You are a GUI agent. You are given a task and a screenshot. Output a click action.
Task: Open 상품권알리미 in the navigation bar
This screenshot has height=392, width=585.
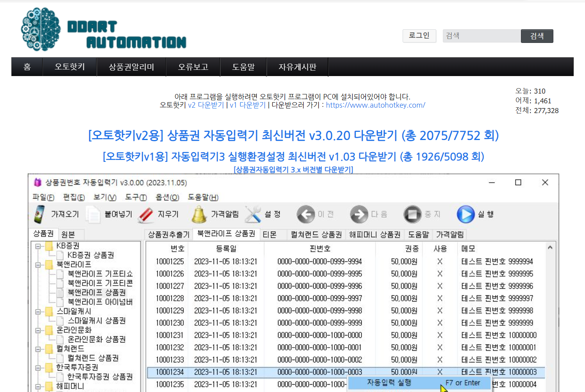coord(132,67)
